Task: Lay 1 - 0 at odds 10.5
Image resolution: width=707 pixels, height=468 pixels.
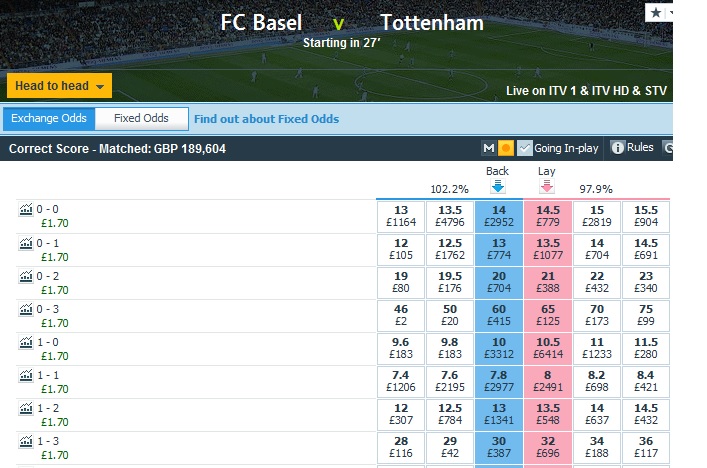Action: pyautogui.click(x=548, y=349)
